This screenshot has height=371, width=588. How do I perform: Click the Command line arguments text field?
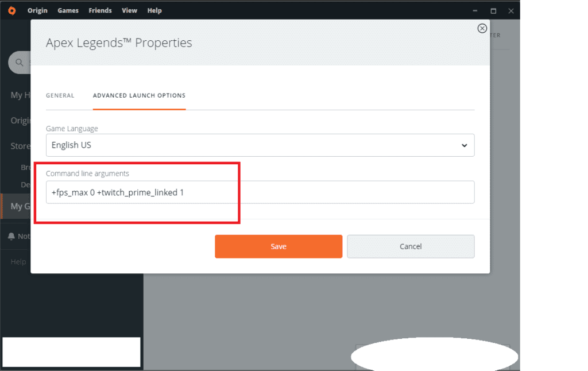tap(260, 192)
